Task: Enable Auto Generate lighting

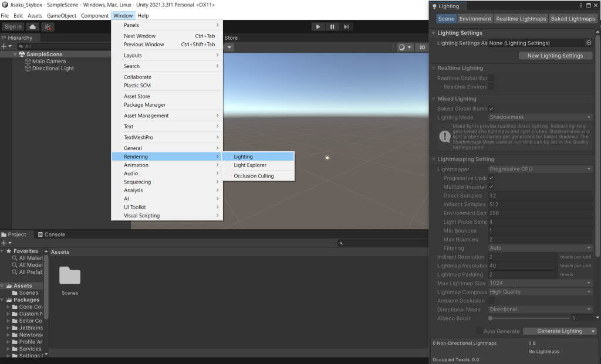Action: 480,331
